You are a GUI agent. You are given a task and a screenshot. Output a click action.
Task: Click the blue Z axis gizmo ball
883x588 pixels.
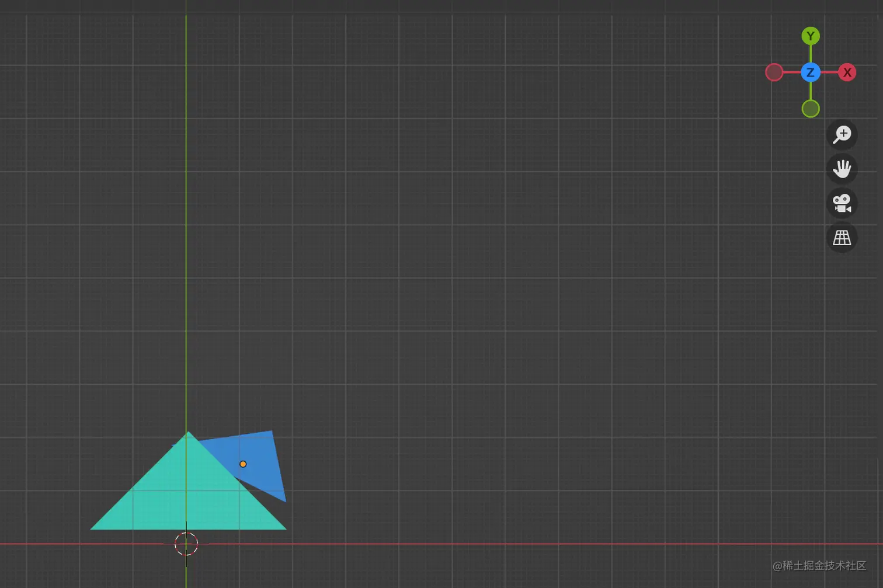tap(811, 72)
